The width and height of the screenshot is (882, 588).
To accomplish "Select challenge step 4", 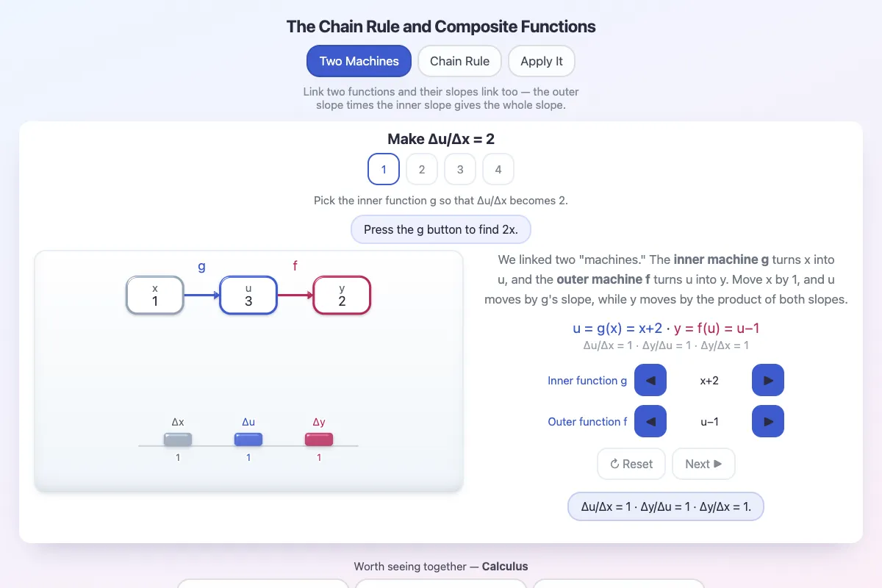I will (x=498, y=169).
